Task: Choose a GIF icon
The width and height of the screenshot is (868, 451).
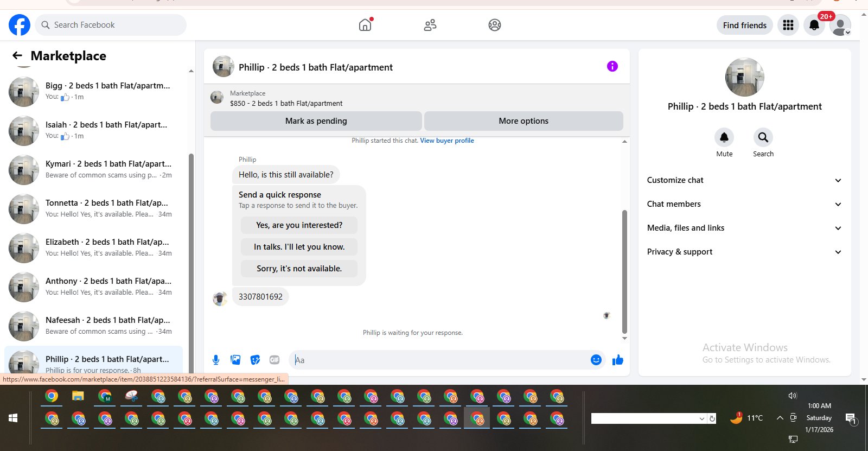Action: pyautogui.click(x=275, y=360)
